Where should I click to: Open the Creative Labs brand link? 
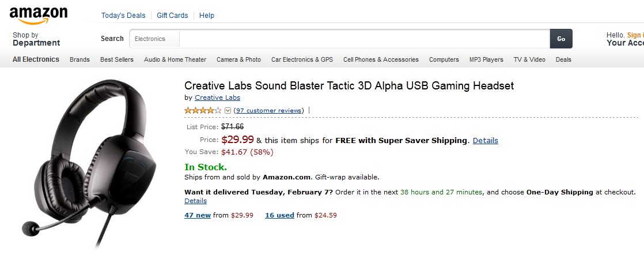click(217, 97)
